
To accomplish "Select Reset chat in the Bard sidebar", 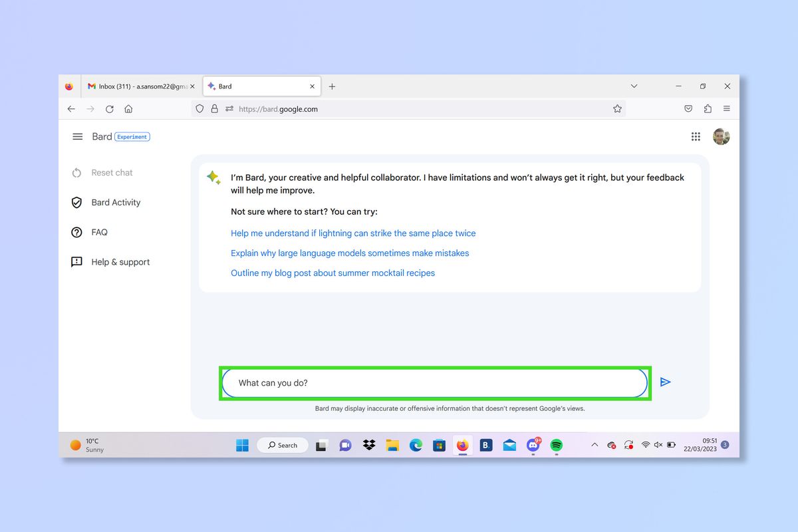I will (111, 172).
